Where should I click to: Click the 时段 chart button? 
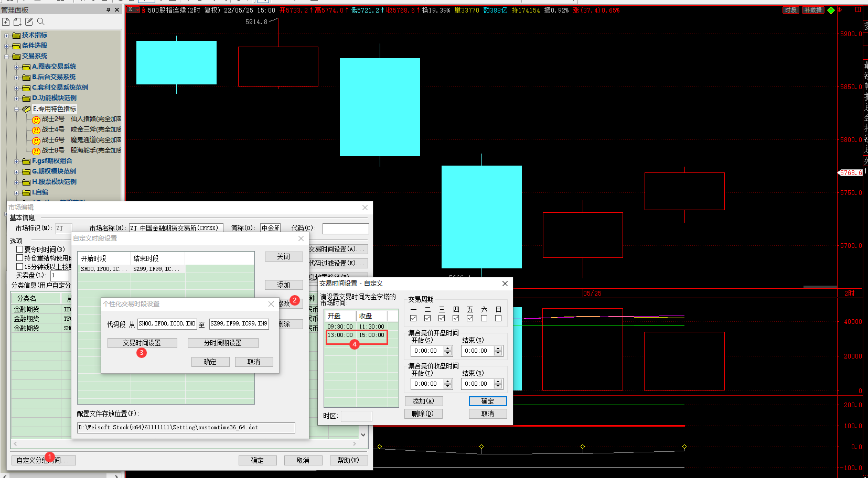791,10
